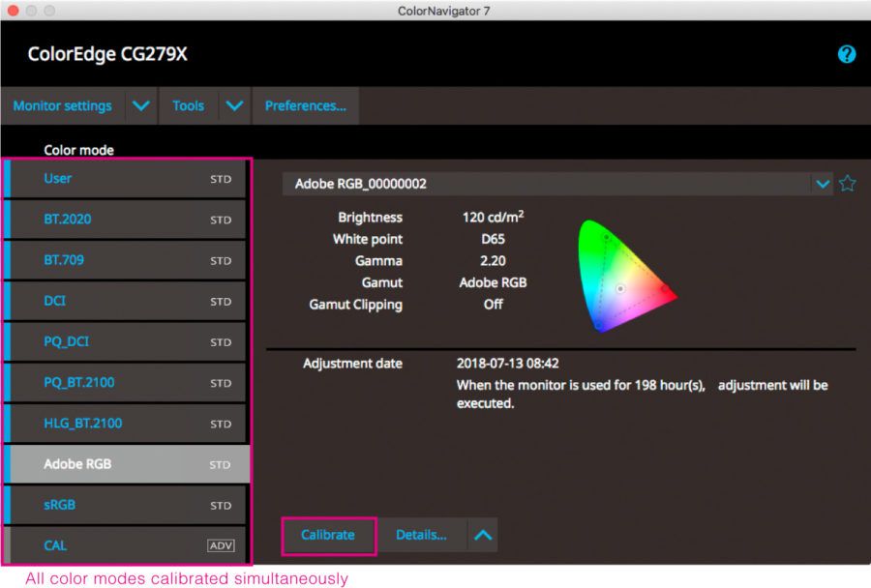Open the help question mark icon
871x588 pixels.
click(847, 54)
